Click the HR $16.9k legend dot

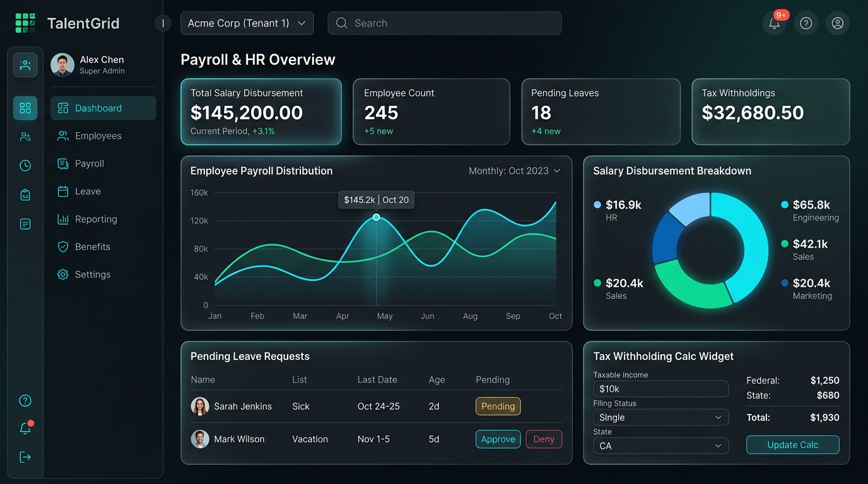[x=597, y=205]
